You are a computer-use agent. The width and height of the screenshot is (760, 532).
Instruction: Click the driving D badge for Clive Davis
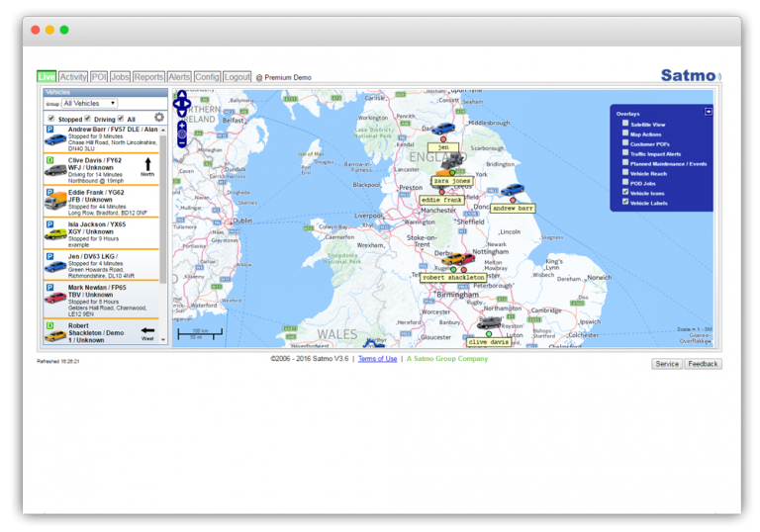(x=49, y=160)
